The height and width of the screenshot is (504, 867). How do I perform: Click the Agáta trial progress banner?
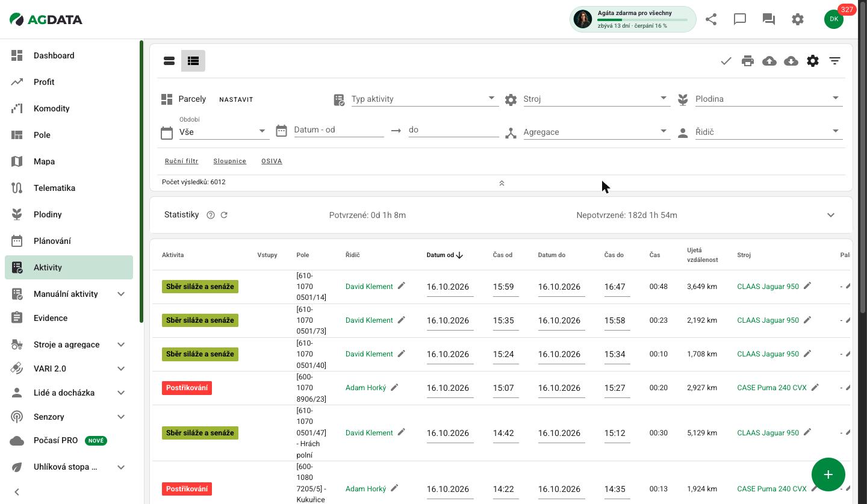coord(633,19)
